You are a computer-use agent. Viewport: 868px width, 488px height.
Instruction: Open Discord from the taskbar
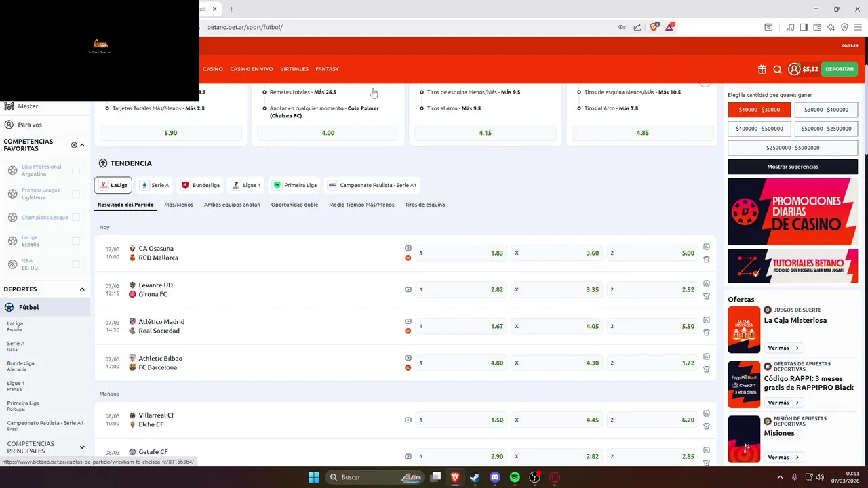click(x=495, y=477)
